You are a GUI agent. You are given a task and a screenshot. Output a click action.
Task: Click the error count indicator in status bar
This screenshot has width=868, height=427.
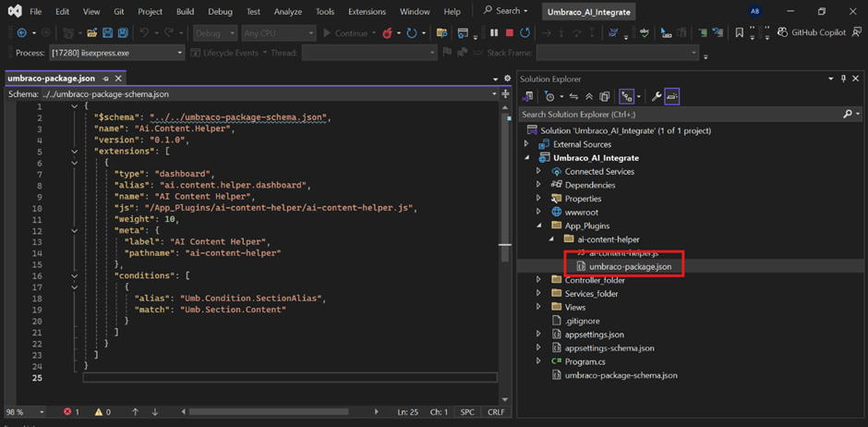(x=71, y=412)
